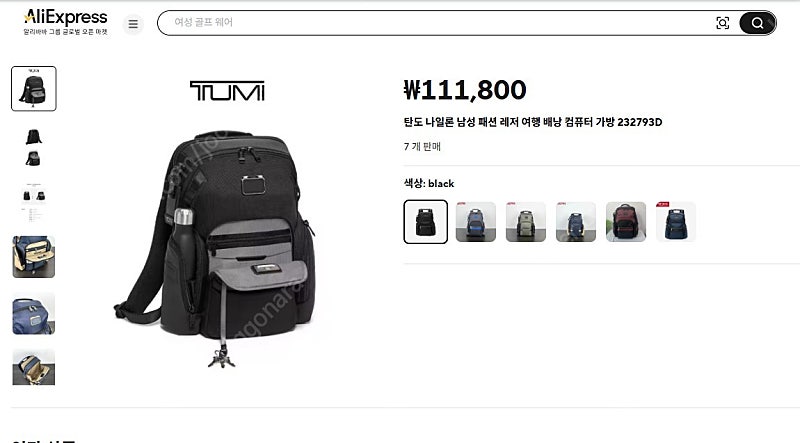View the size specification thumbnail
The image size is (800, 443).
(x=34, y=202)
